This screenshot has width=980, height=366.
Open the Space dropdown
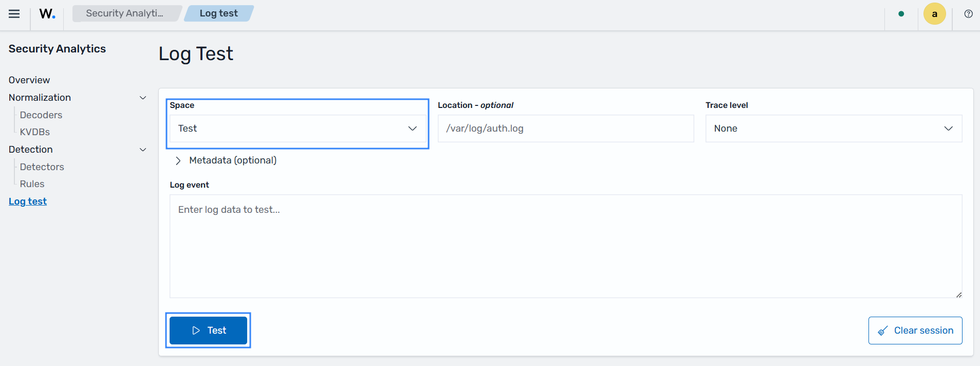coord(298,129)
